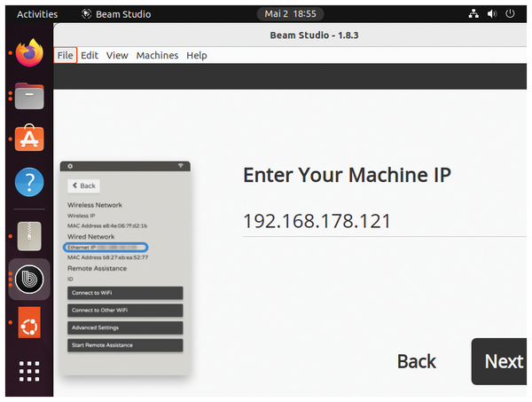
Task: Click the Next button
Action: click(x=499, y=361)
